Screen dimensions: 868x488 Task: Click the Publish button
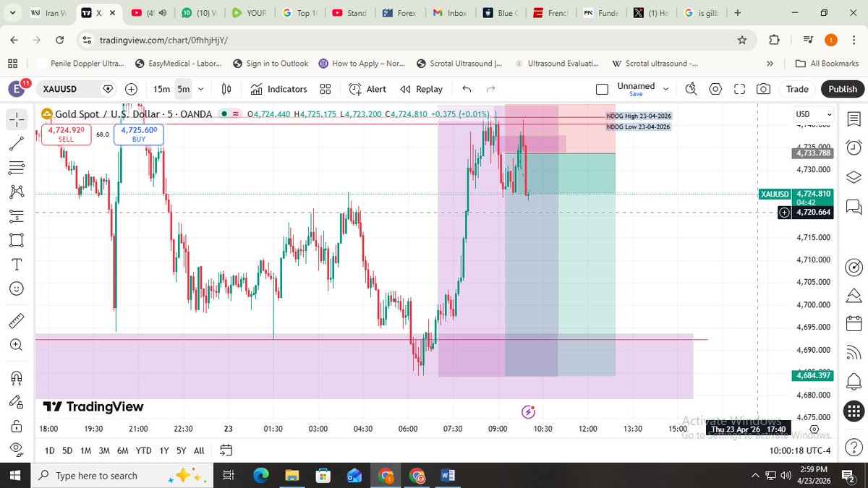[x=843, y=89]
